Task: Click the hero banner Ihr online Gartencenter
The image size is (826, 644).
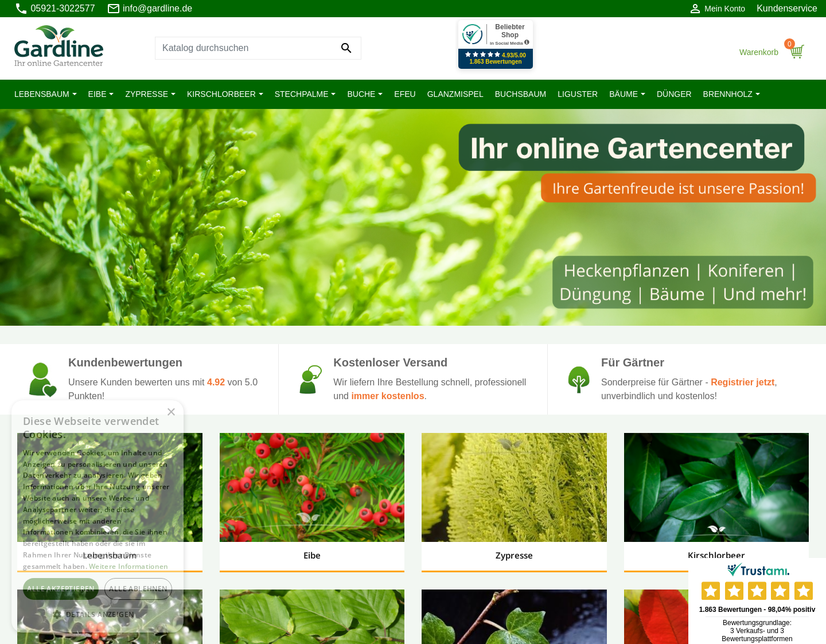Action: point(413,217)
